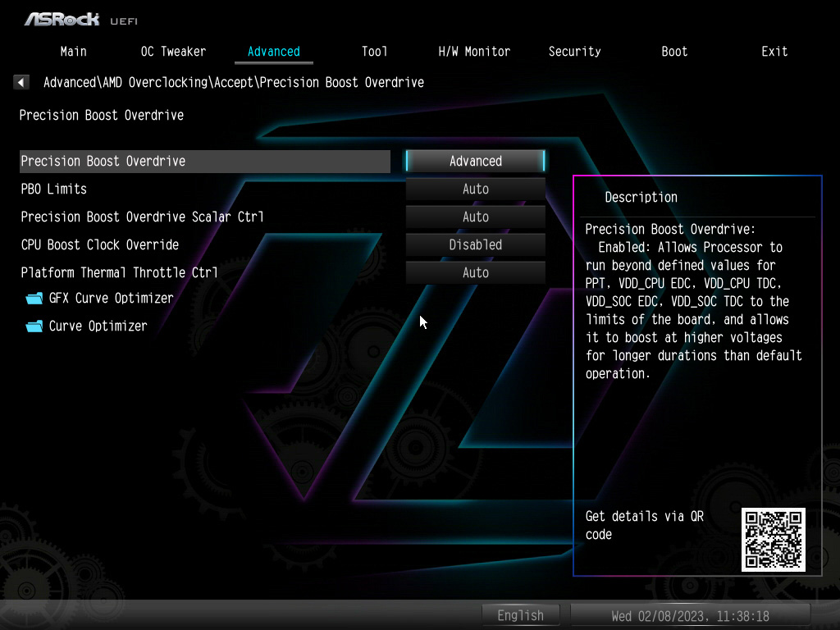Click the back arrow icon beside breadcrumb
This screenshot has width=840, height=630.
tap(21, 82)
